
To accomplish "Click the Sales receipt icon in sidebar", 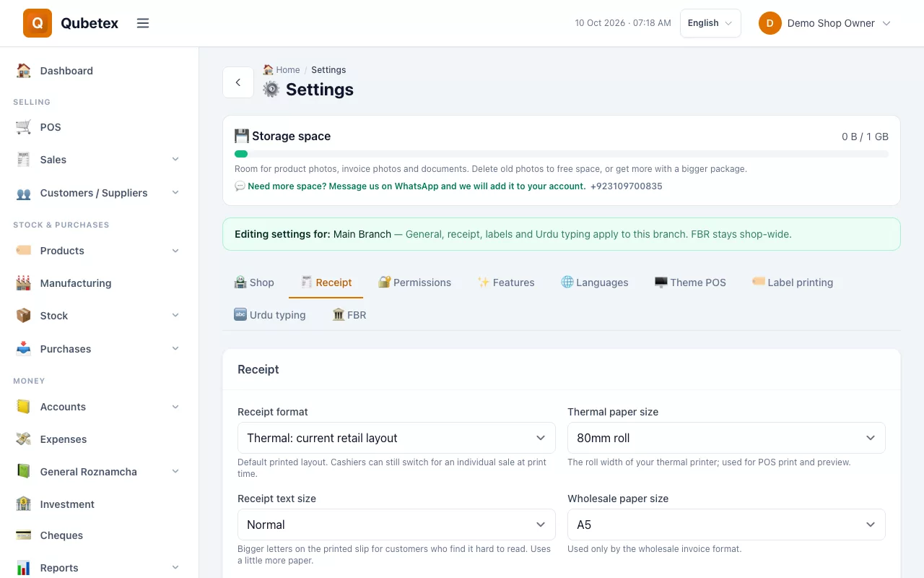I will coord(24,160).
